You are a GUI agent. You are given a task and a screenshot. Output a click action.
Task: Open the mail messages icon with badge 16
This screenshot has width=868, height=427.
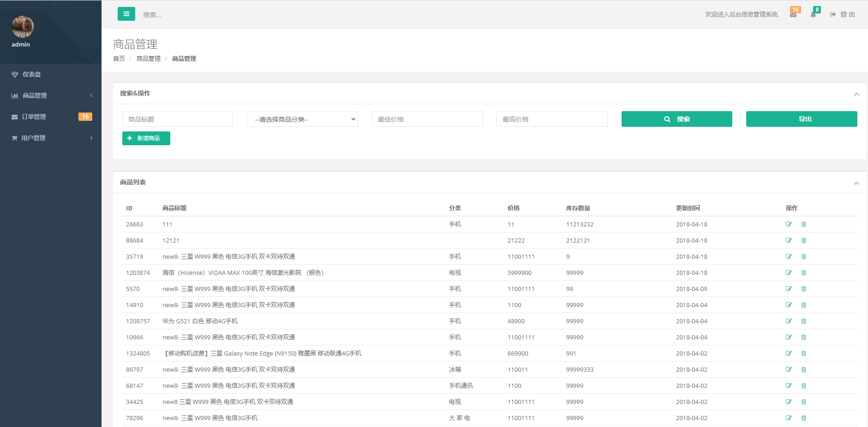793,14
